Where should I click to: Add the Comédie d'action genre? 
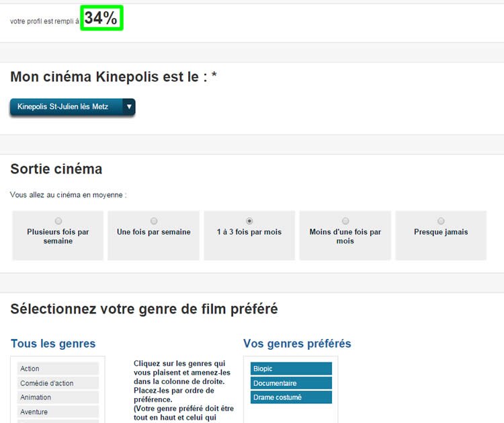coord(58,383)
